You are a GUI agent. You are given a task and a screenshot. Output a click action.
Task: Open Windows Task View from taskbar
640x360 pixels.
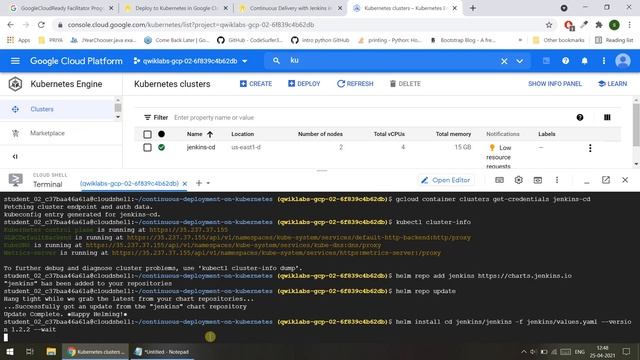[x=30, y=352]
